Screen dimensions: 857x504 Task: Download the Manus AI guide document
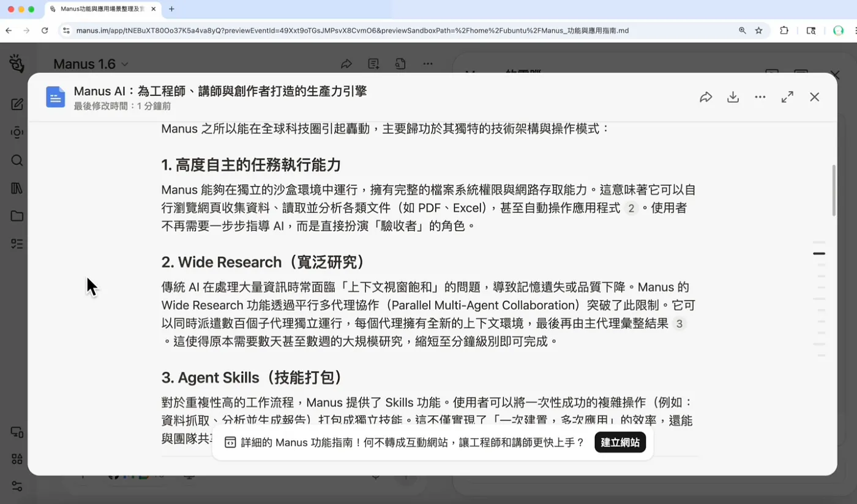pos(733,97)
